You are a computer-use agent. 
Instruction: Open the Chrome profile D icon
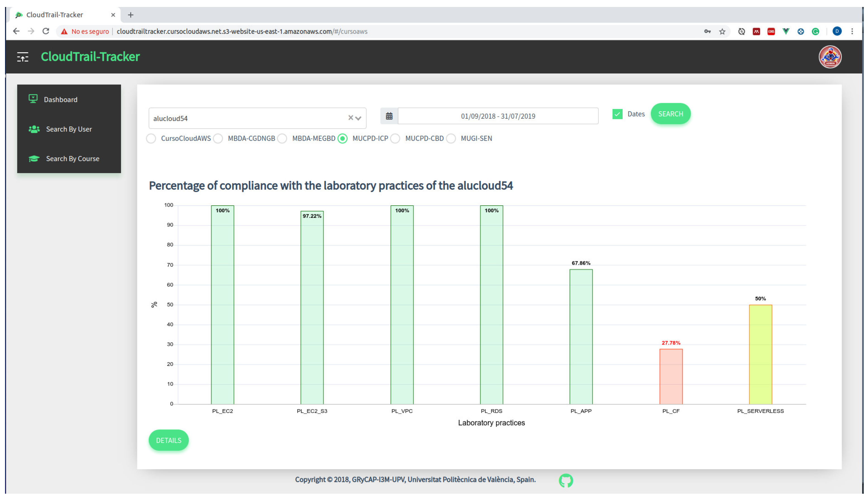coord(837,31)
